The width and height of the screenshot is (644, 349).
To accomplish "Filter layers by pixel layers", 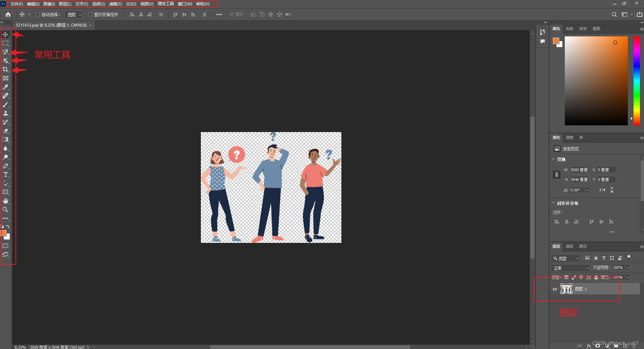I will (587, 258).
